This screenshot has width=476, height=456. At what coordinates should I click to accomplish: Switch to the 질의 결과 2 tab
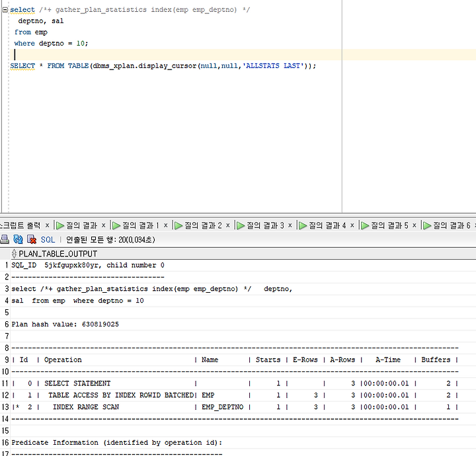203,225
